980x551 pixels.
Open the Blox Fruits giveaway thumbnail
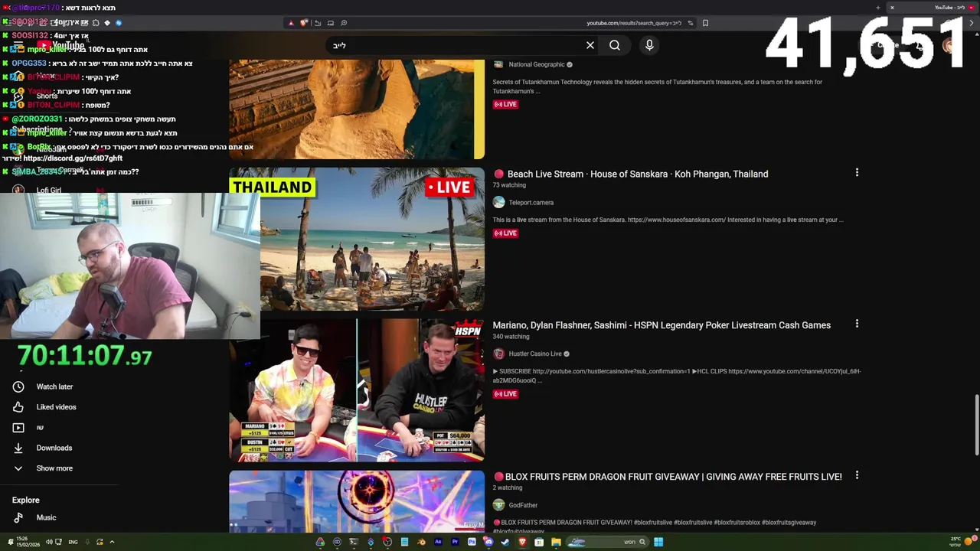(x=357, y=501)
